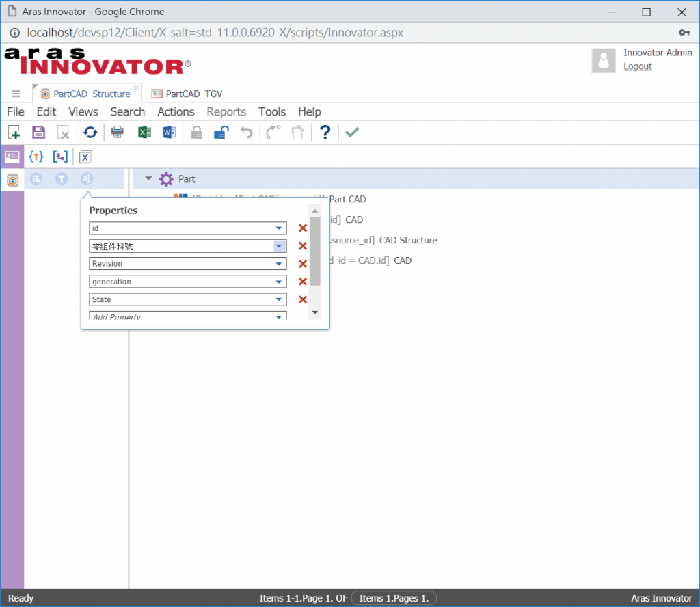This screenshot has height=607, width=700.
Task: Select the Part root tree item
Action: point(187,179)
